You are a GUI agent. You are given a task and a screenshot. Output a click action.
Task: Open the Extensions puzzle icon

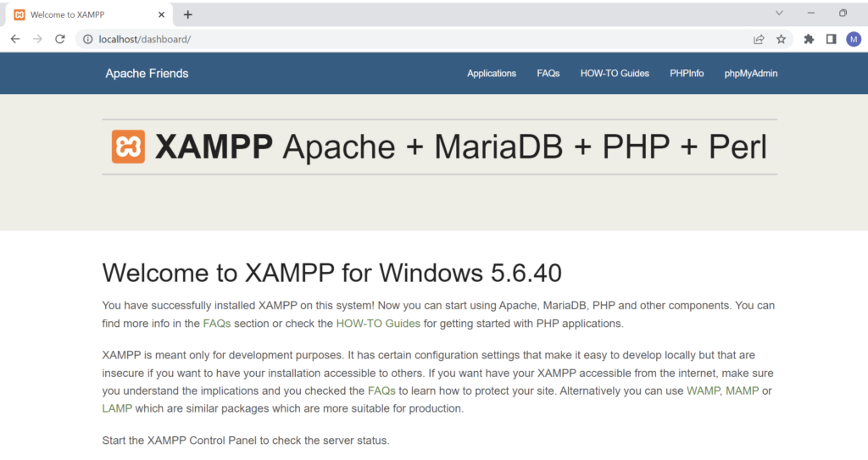click(x=809, y=39)
